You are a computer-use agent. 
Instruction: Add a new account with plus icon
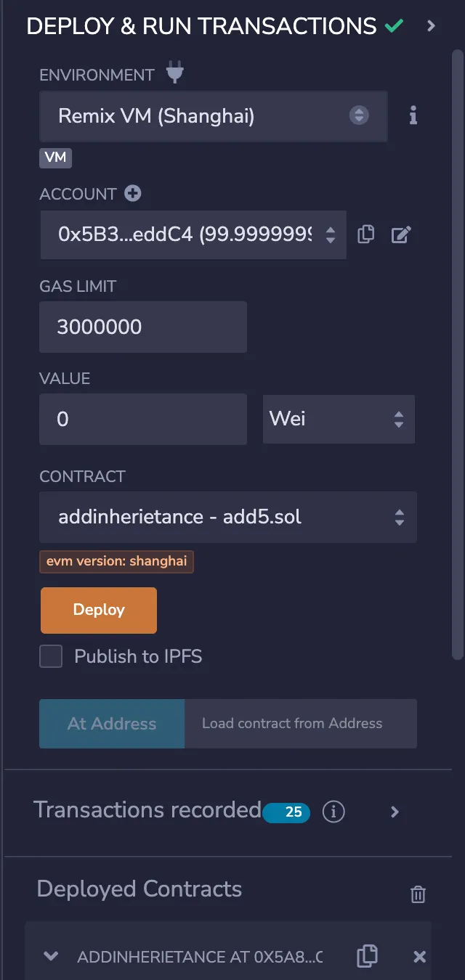pyautogui.click(x=132, y=193)
